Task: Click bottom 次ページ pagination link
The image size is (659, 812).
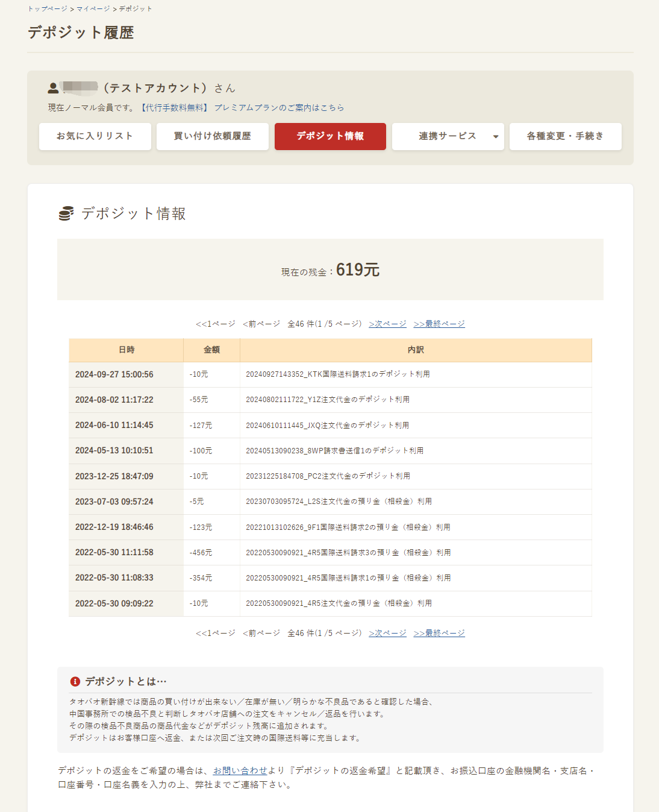Action: [x=386, y=633]
